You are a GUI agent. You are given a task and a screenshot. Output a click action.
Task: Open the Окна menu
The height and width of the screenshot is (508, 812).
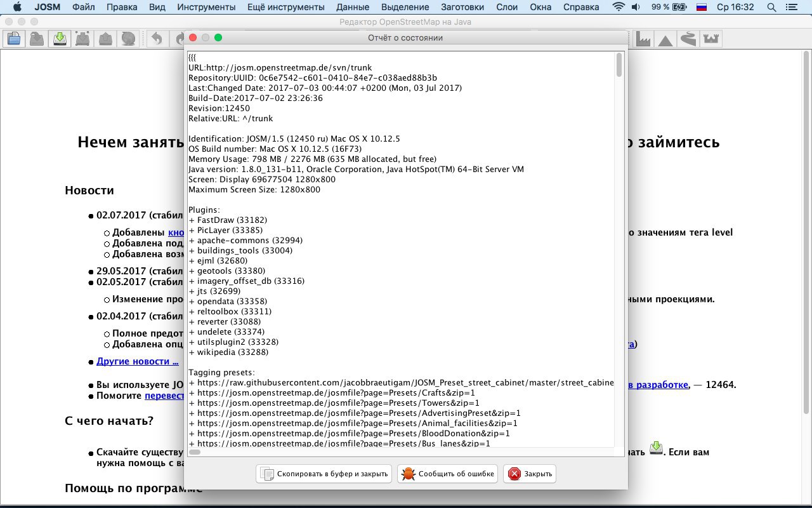541,7
